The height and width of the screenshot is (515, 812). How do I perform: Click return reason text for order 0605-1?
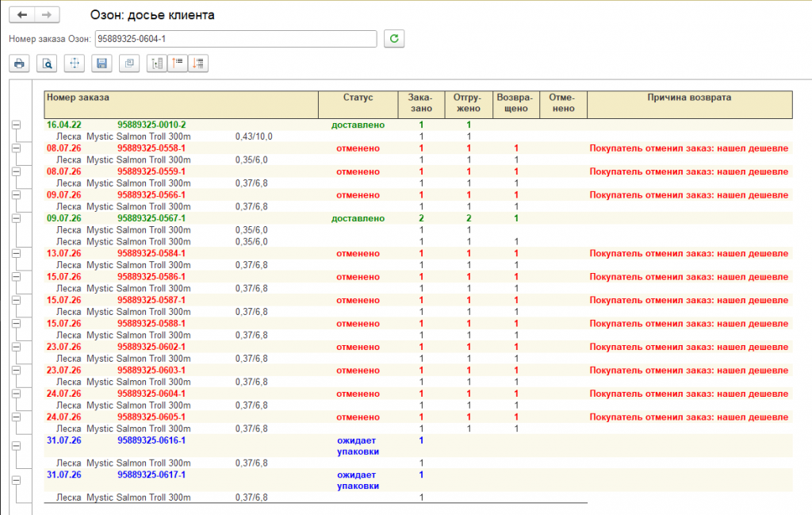point(689,417)
